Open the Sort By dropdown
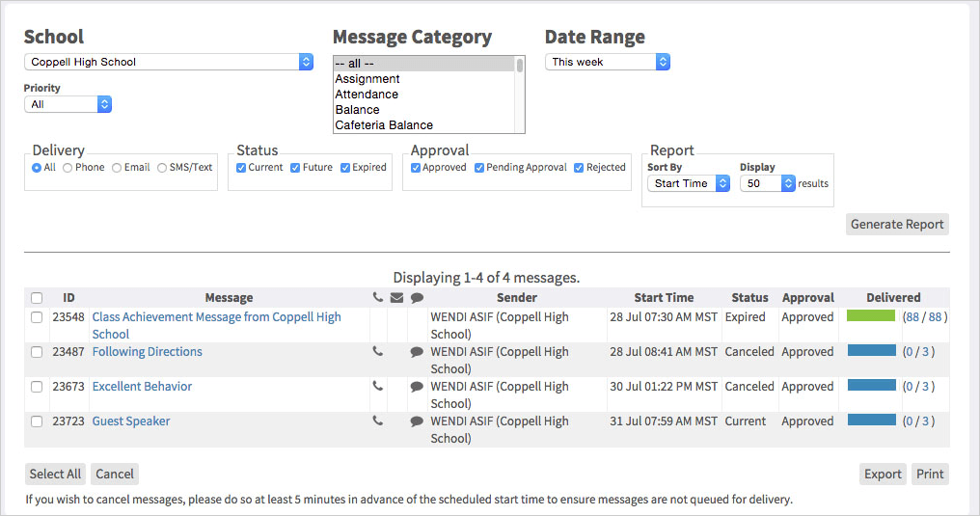Image resolution: width=980 pixels, height=516 pixels. tap(689, 183)
